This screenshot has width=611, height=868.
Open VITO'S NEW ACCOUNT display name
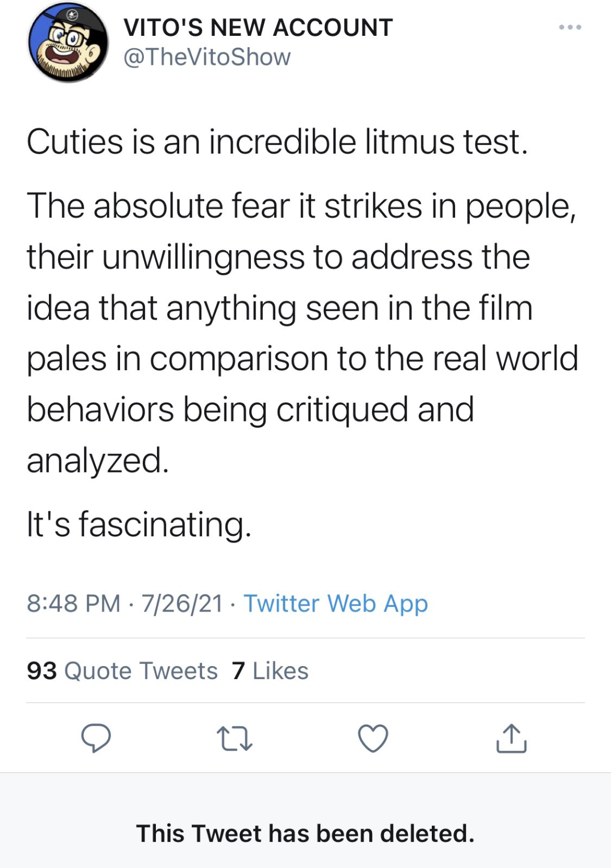click(258, 27)
